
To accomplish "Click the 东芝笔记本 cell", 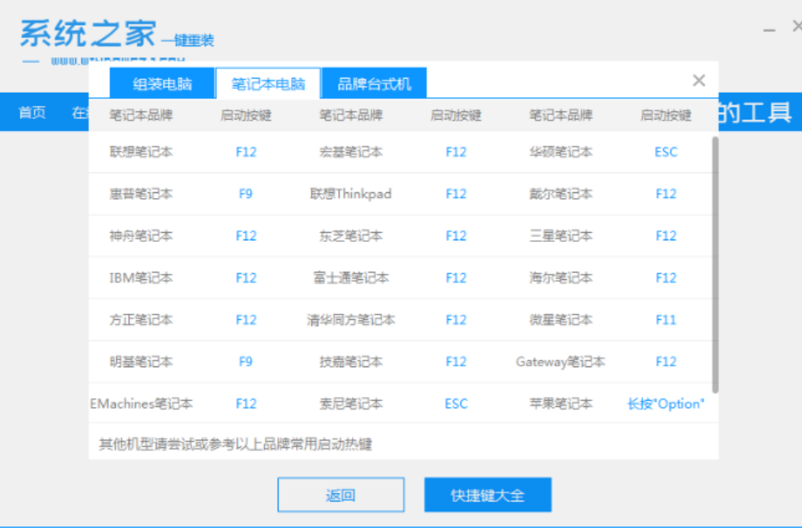I will [x=351, y=236].
